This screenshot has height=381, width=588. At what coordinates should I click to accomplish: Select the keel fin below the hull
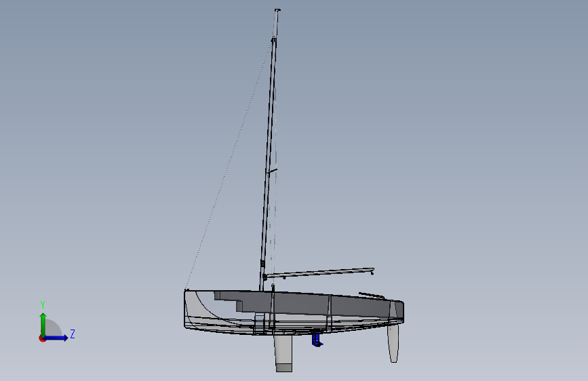(283, 353)
